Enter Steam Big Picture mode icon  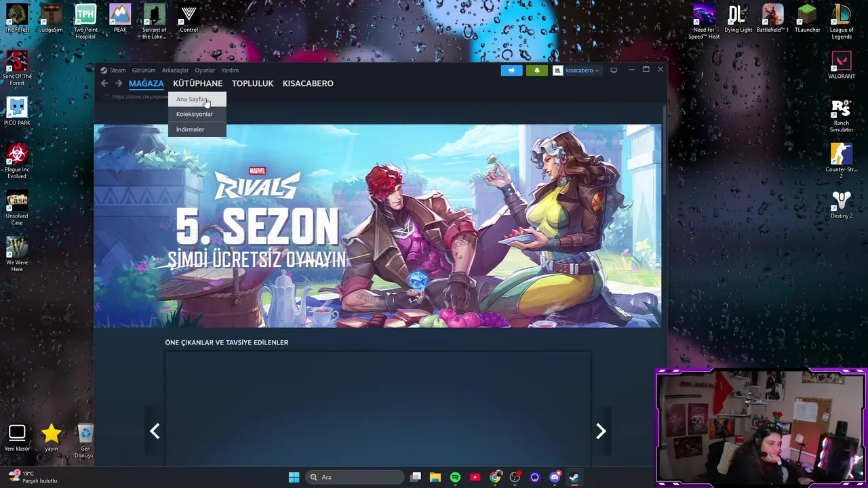click(x=614, y=70)
